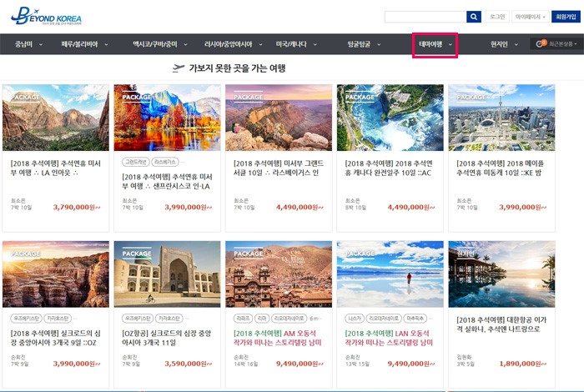Expand the 미국/캐나다 menu
This screenshot has width=584, height=392.
tap(296, 44)
